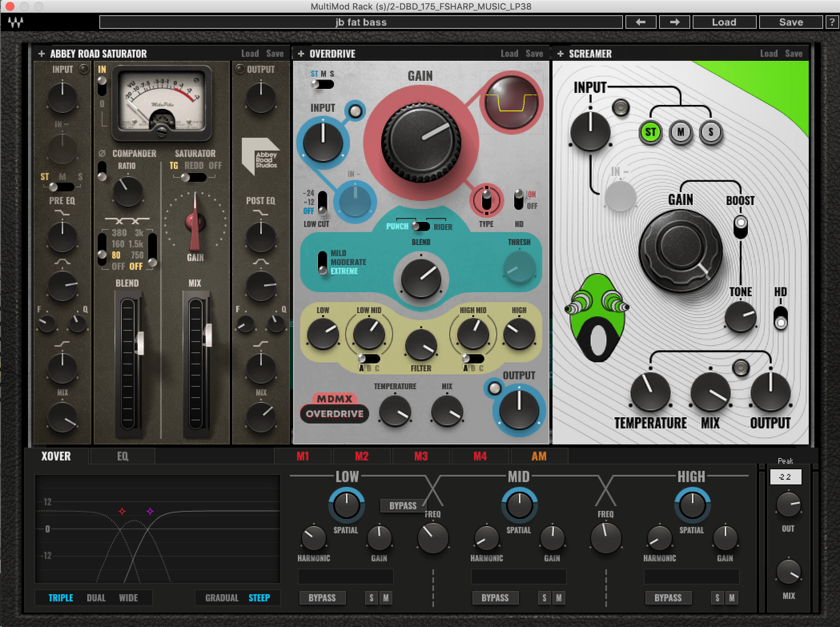
Task: Click the Screamer large GAIN knob
Action: (681, 252)
